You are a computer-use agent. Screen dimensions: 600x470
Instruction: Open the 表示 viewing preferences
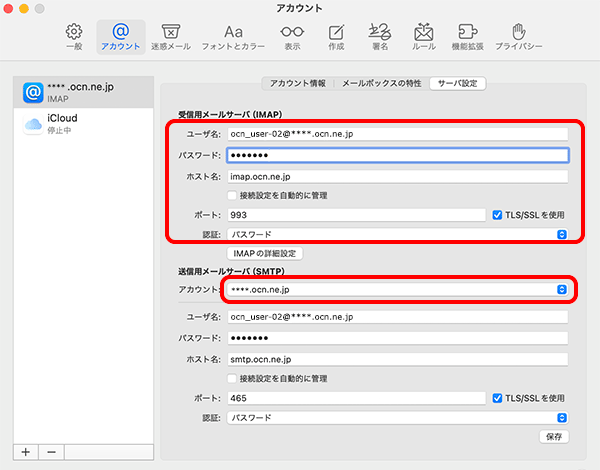(292, 37)
